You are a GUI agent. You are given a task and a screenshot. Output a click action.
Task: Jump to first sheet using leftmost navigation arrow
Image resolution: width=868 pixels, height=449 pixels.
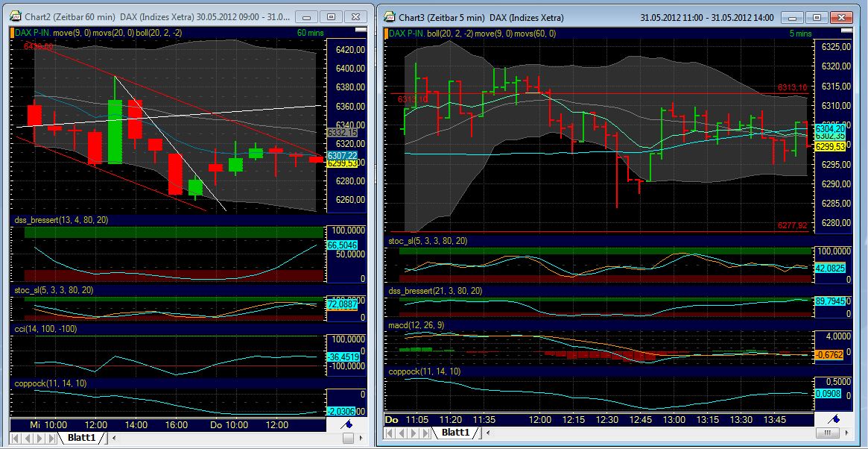click(x=13, y=438)
